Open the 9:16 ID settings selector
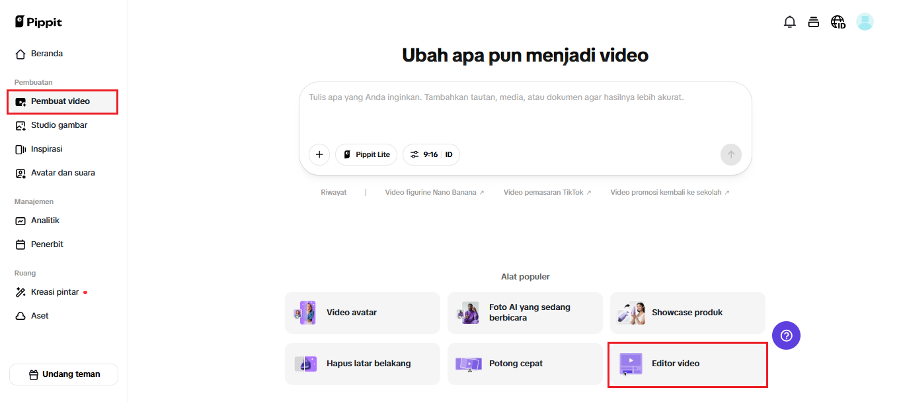This screenshot has height=402, width=904. pyautogui.click(x=431, y=154)
